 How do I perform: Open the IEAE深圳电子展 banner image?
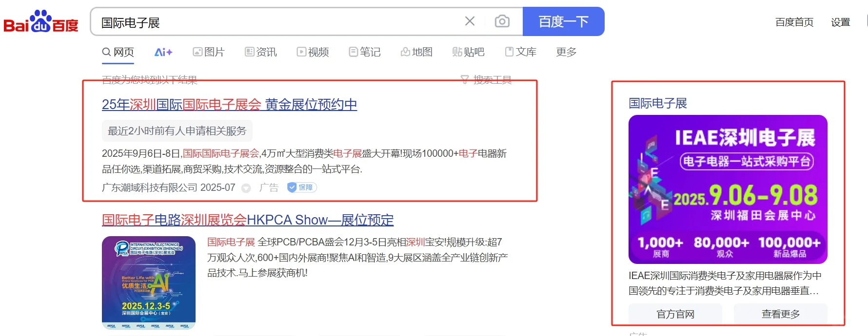click(x=728, y=189)
